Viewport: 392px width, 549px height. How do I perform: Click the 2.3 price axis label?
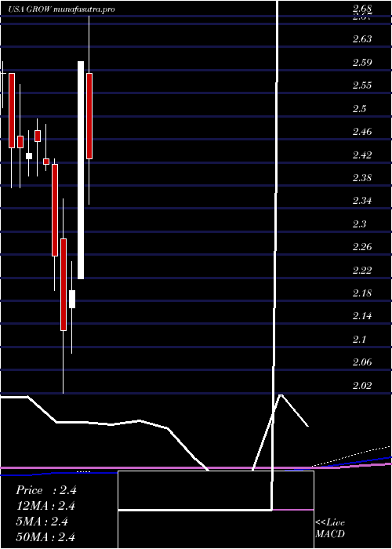pos(359,224)
